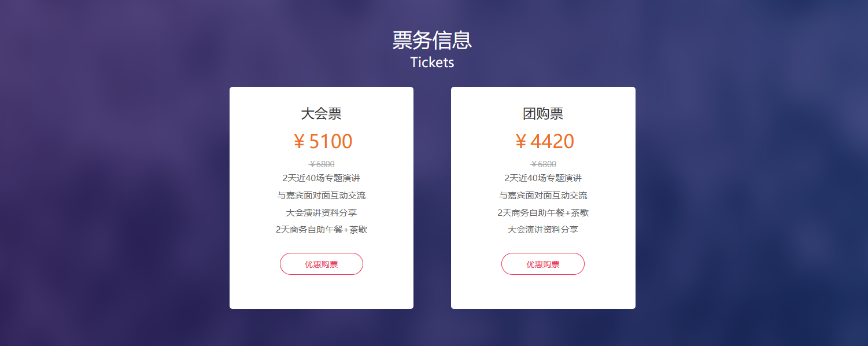Click 2天近40场专题演讲 in 团购票 card
The image size is (868, 346).
[543, 178]
